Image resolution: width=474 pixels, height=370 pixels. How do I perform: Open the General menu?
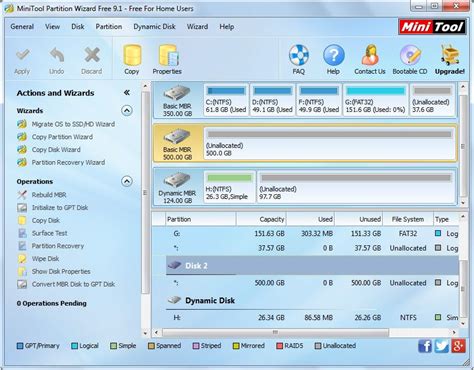point(22,27)
